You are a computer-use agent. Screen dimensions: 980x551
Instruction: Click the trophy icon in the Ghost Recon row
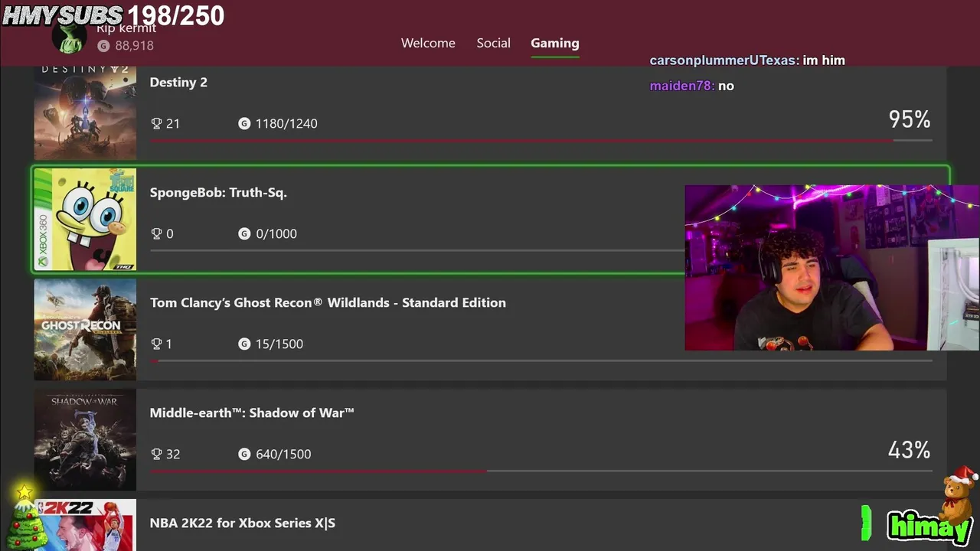(157, 344)
